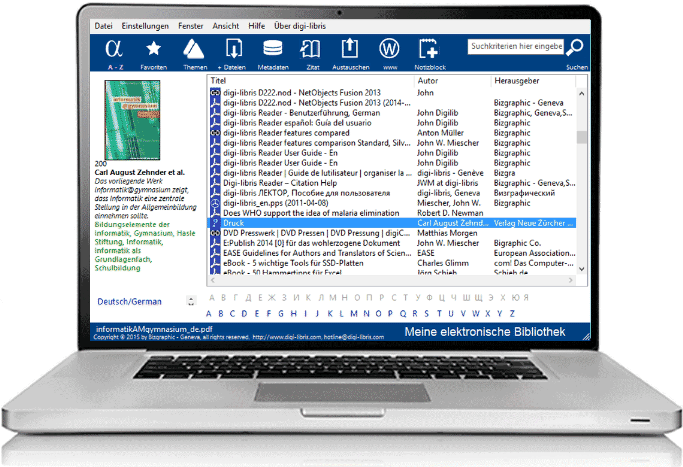Open Themen triangle icon
The height and width of the screenshot is (467, 683).
[x=193, y=49]
